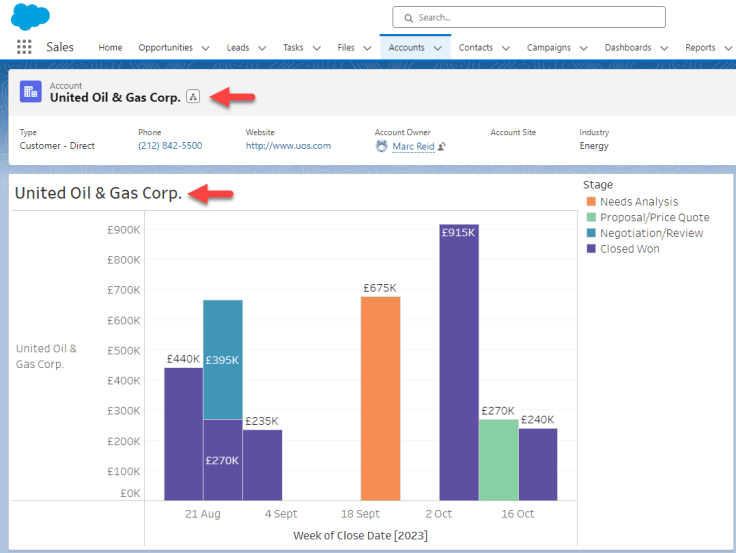Open the Leads tab dropdown arrow

click(x=262, y=48)
